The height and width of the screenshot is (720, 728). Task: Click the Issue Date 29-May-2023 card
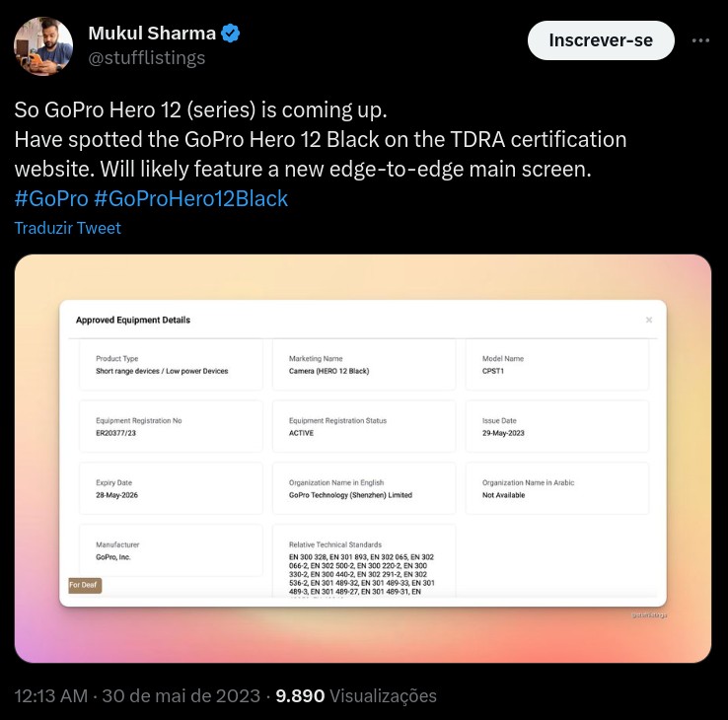click(557, 426)
